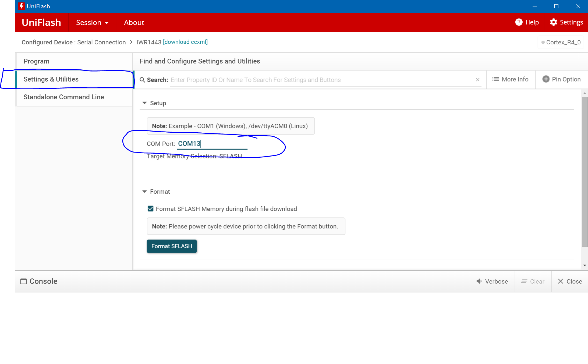Viewport: 588px width, 364px height.
Task: Click the Console window icon
Action: tap(24, 281)
